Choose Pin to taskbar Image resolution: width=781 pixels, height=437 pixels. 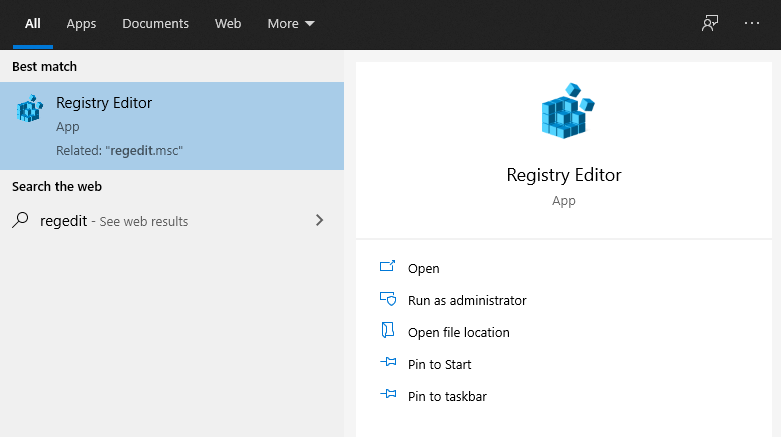(x=447, y=396)
